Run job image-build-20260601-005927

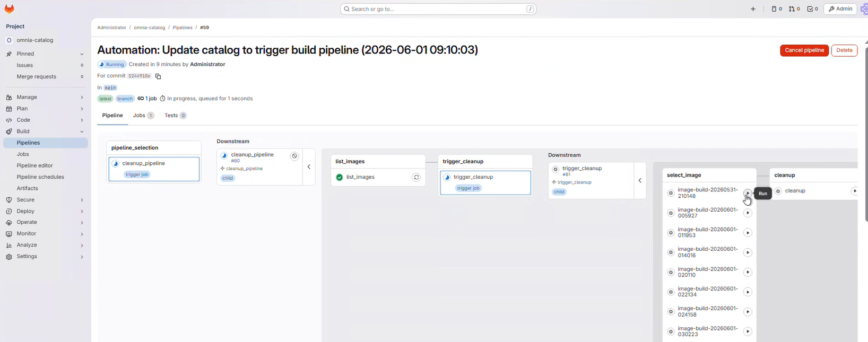pos(748,213)
